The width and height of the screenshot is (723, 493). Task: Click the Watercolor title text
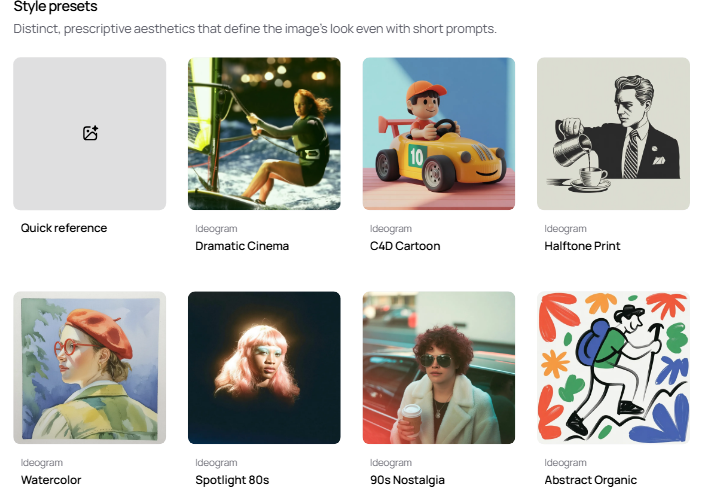pyautogui.click(x=51, y=480)
